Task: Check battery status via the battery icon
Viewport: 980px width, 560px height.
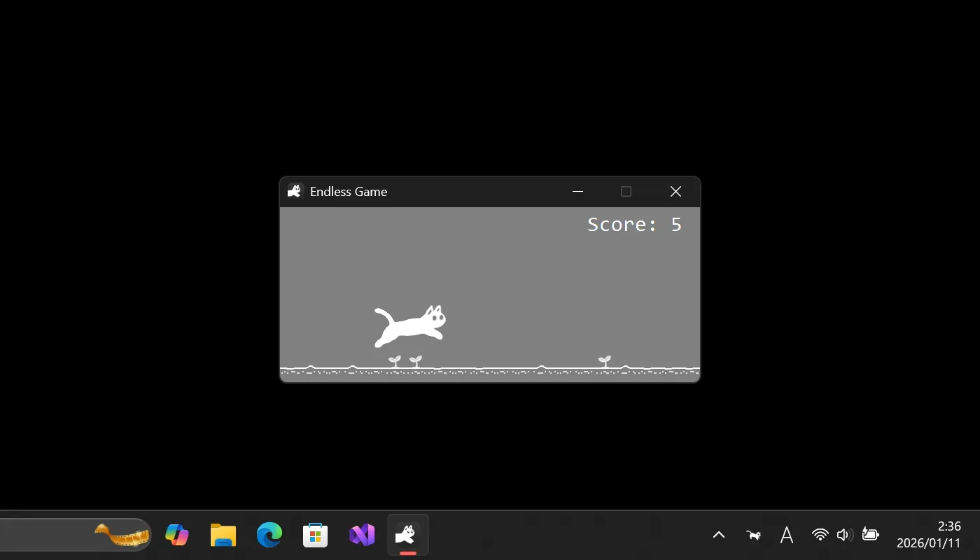Action: click(869, 534)
